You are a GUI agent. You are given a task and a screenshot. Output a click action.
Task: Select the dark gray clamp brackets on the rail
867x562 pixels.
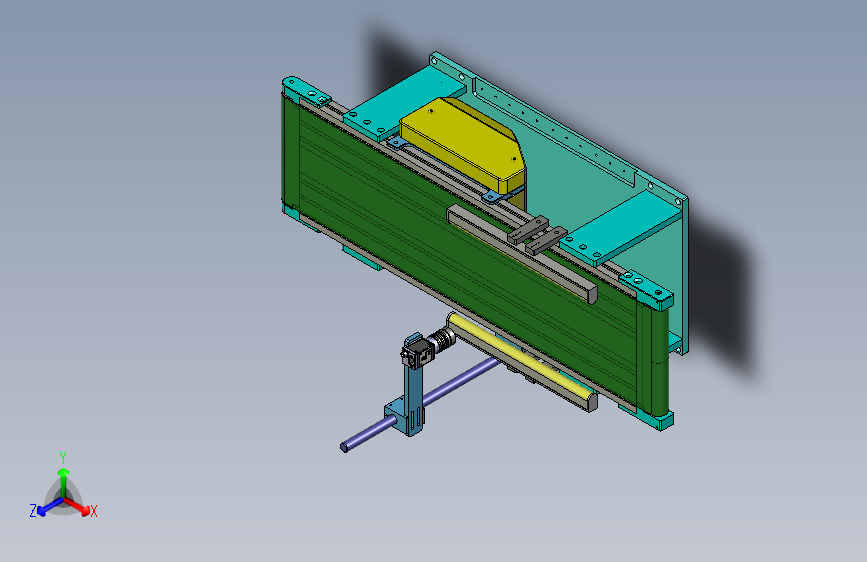pyautogui.click(x=537, y=235)
